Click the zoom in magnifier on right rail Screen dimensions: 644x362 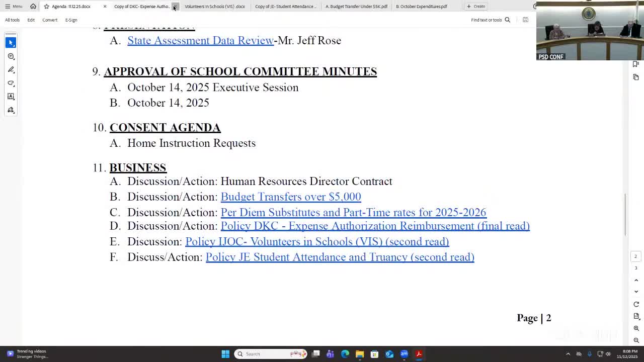[635, 327]
